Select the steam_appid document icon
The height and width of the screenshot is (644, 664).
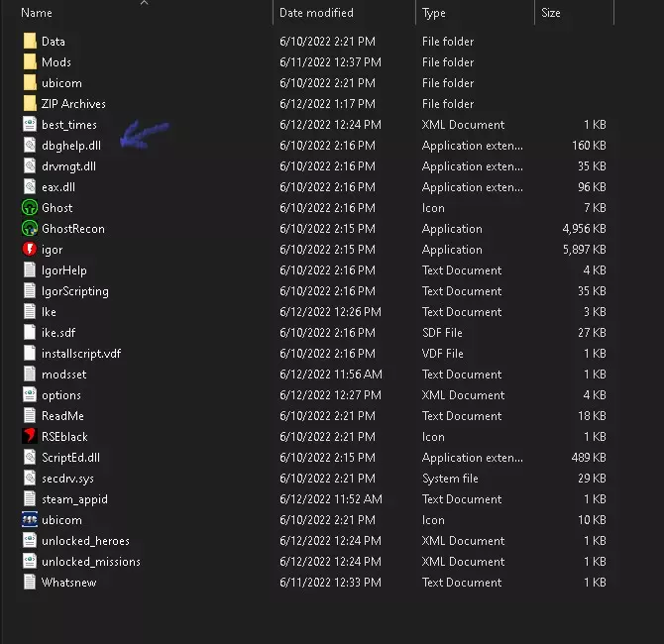point(30,498)
